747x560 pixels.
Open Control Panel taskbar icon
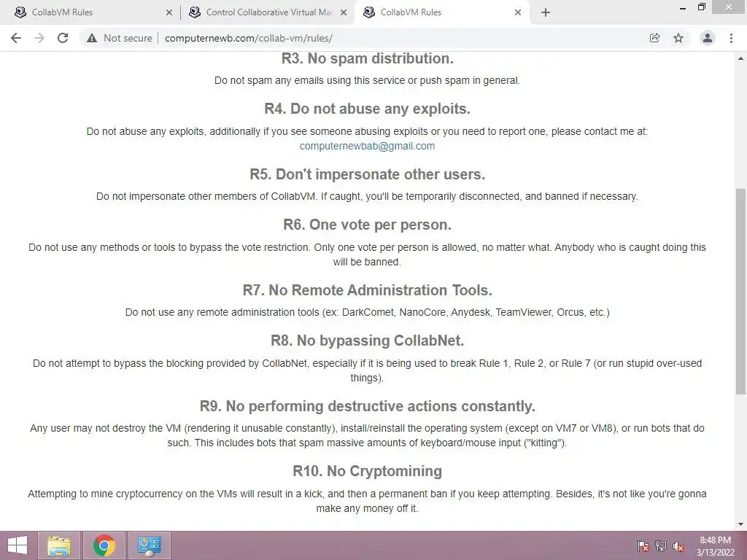point(150,545)
